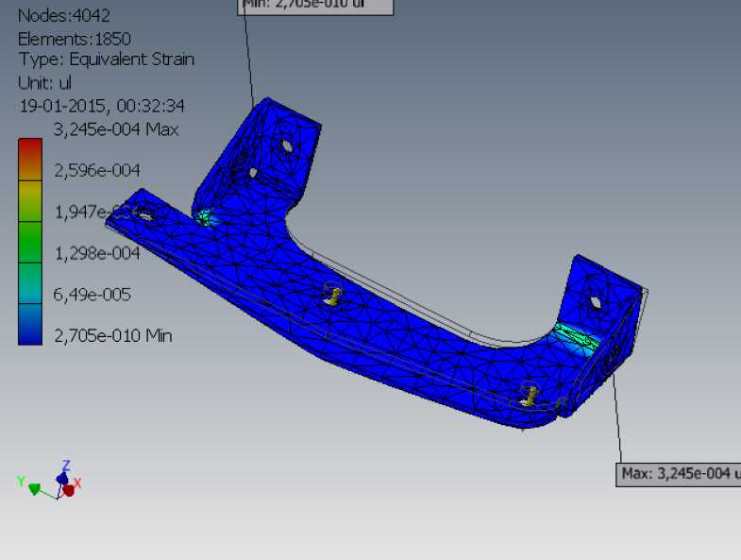Click the 2,596e-004 legend value
The width and height of the screenshot is (741, 560).
click(x=97, y=170)
